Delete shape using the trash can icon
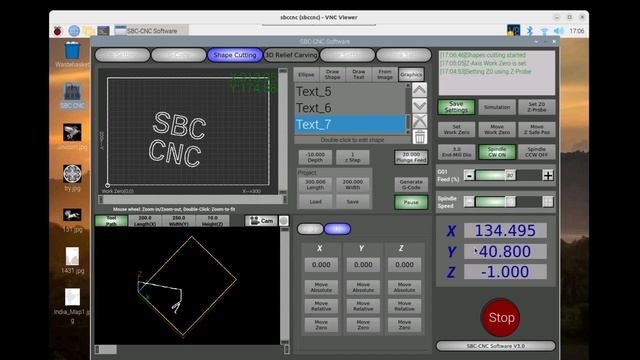 (419, 137)
